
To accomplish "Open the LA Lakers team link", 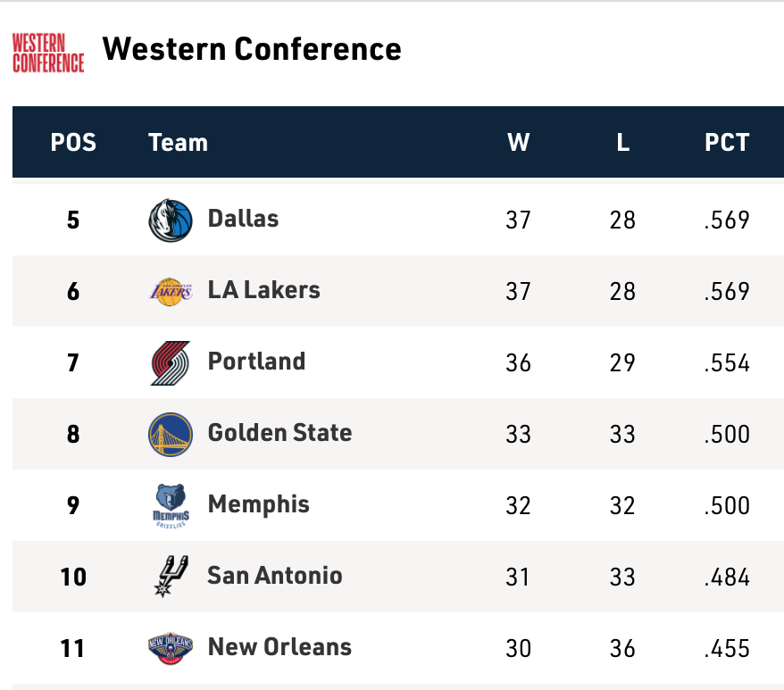I will [264, 290].
